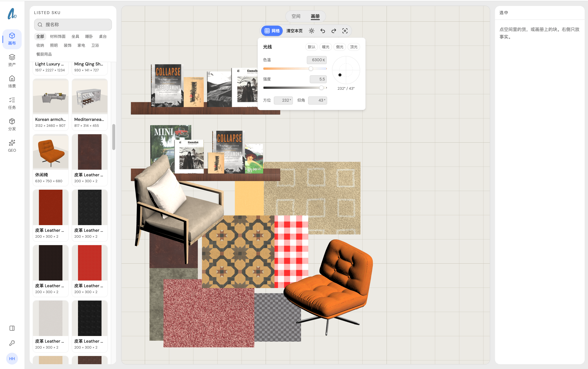The width and height of the screenshot is (588, 369).
Task: Click the light direction dial dot
Action: [340, 75]
